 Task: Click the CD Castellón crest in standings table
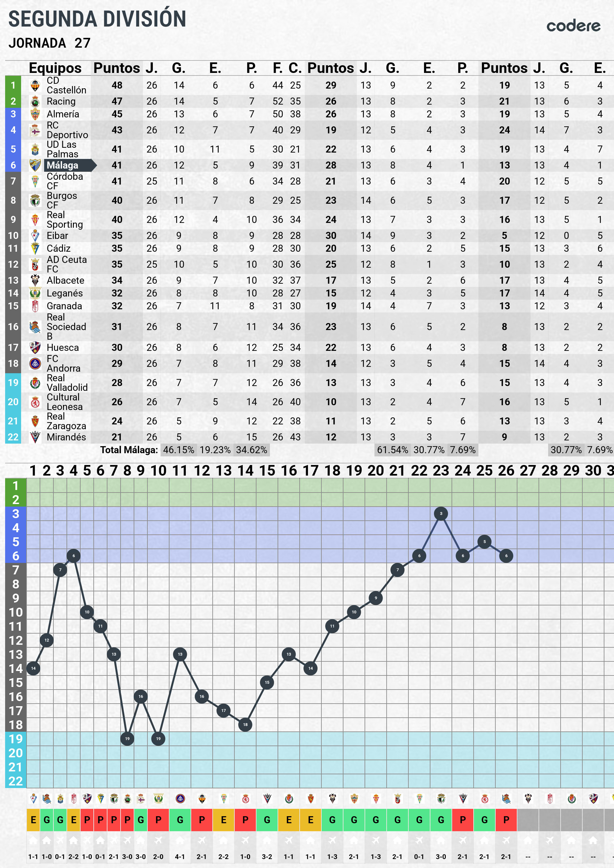[x=35, y=85]
